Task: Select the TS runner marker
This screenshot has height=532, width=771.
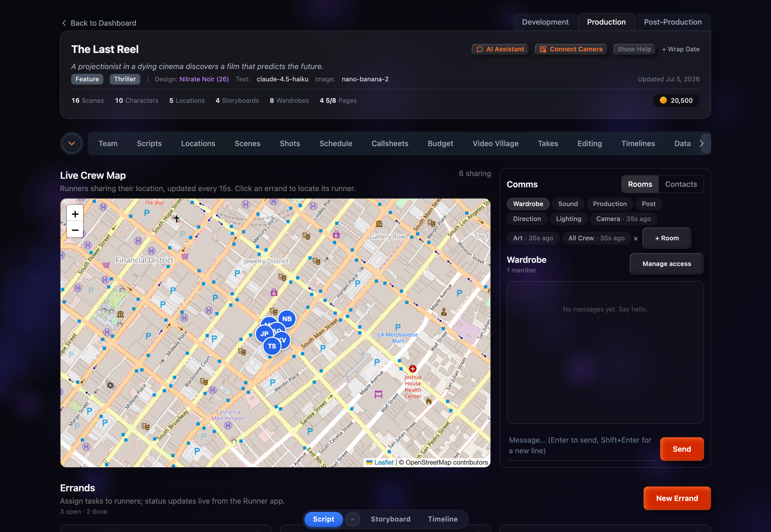Action: point(272,346)
